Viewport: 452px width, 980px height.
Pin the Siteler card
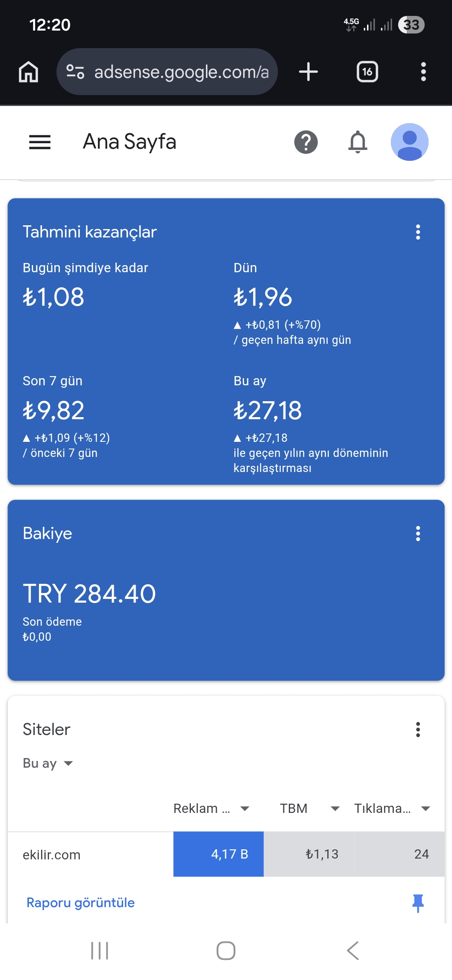[x=418, y=903]
